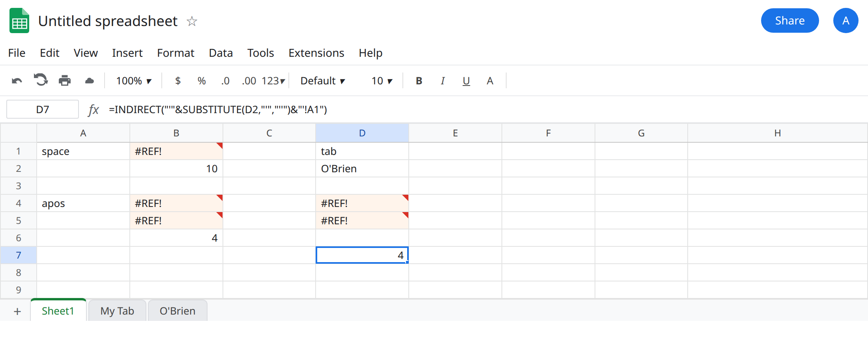Screen dimensions: 868x339
Task: Open the font size 10 dropdown
Action: tap(382, 81)
